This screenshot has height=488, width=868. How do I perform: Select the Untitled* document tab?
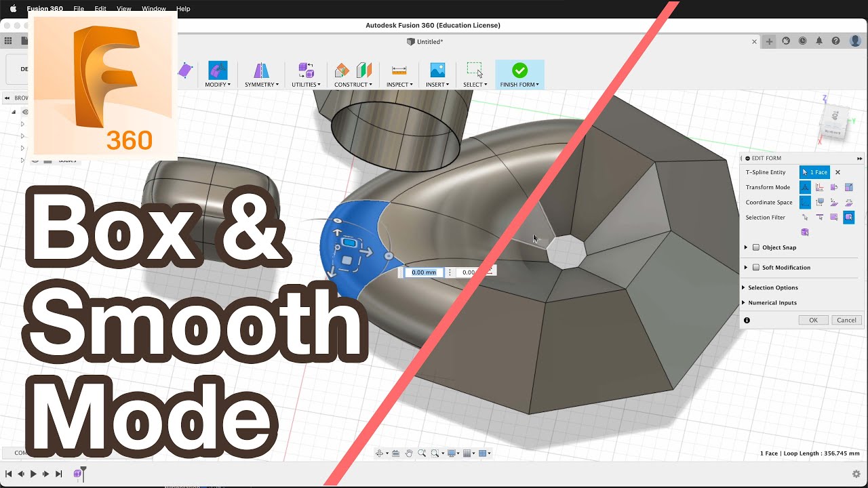click(425, 41)
